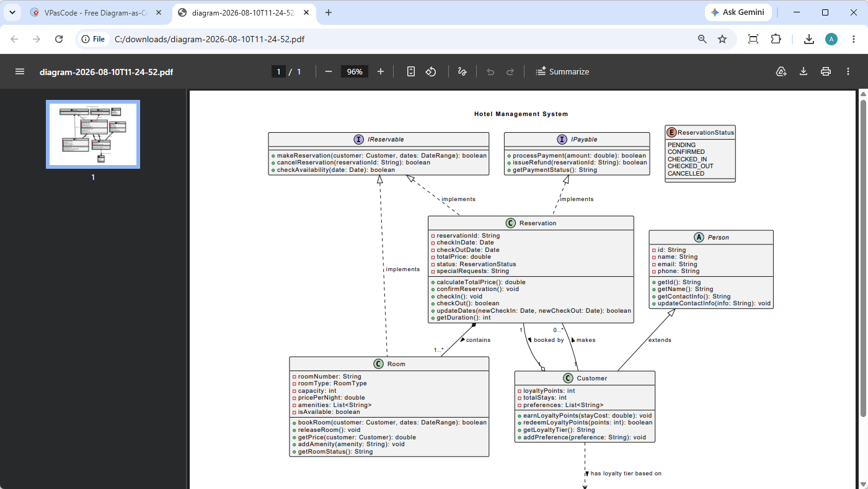Image resolution: width=868 pixels, height=489 pixels.
Task: Open the Chrome three-dot menu
Action: [x=854, y=39]
